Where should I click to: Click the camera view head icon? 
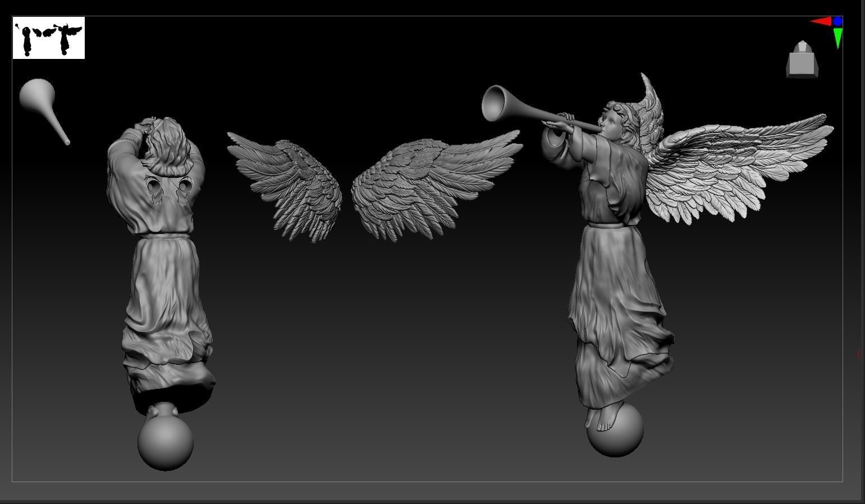pyautogui.click(x=802, y=59)
